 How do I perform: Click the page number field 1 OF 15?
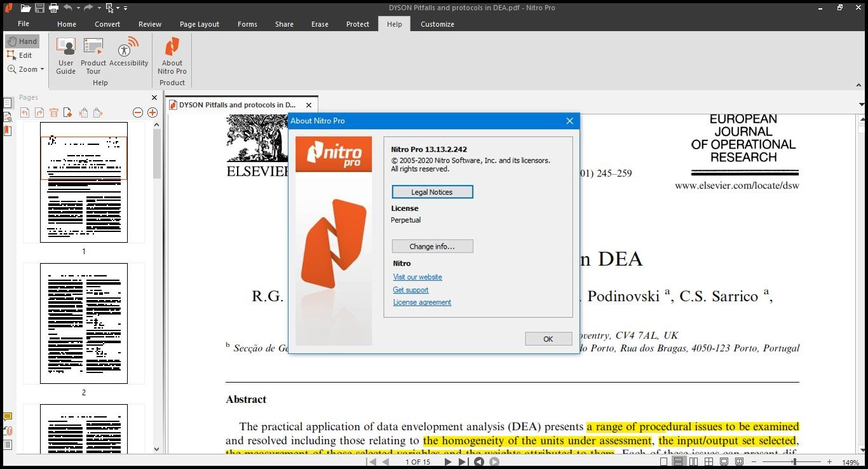(x=417, y=462)
